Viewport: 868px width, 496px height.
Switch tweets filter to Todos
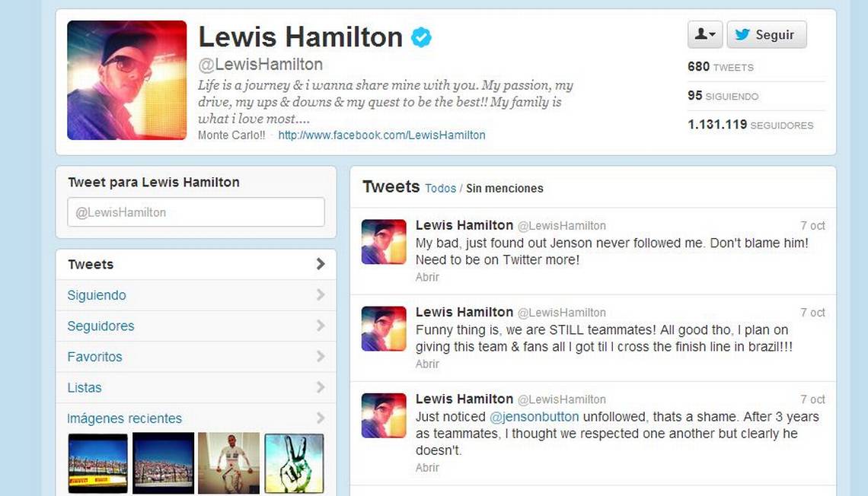tap(441, 189)
